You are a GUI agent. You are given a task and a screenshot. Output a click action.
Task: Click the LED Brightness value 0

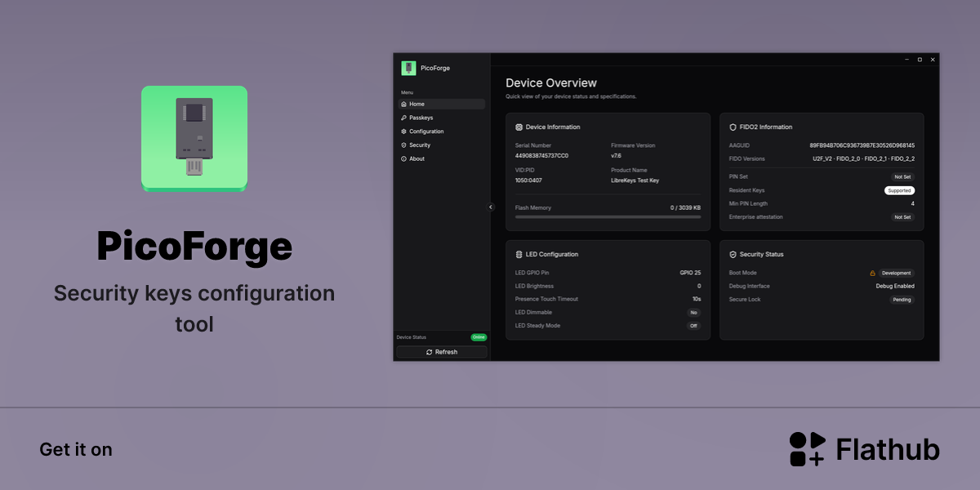pos(699,286)
